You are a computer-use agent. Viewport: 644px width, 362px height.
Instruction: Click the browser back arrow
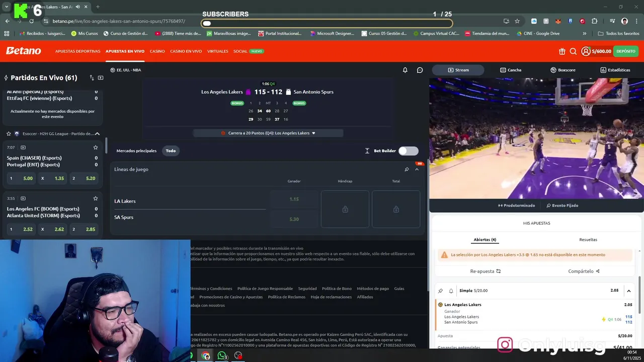pos(7,21)
